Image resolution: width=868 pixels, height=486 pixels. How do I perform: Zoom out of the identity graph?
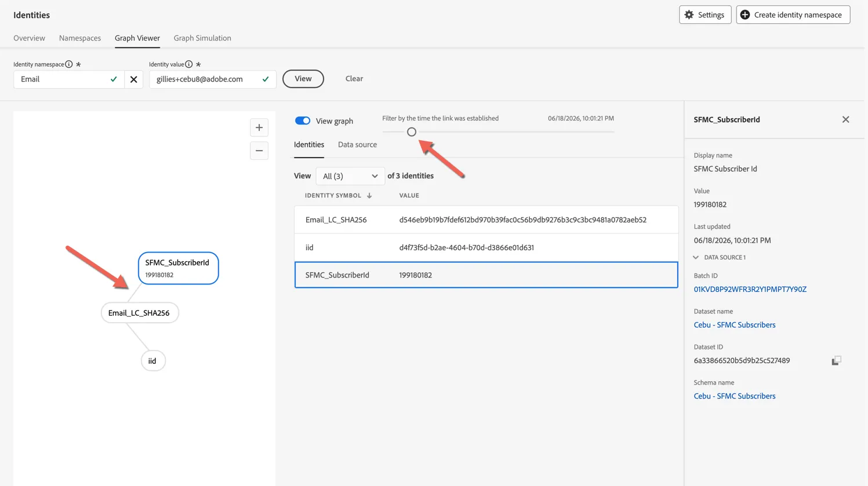(x=259, y=151)
